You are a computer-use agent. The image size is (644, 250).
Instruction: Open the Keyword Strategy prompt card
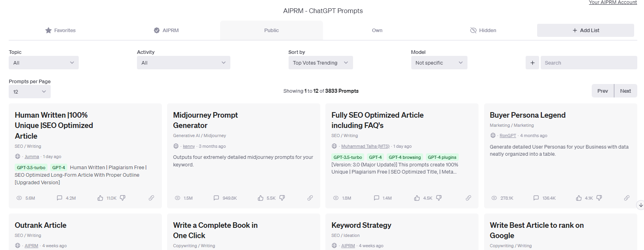click(361, 225)
